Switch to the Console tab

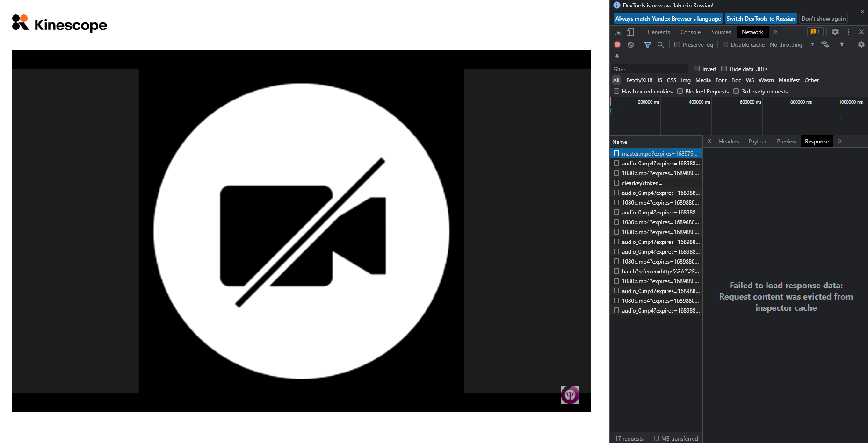pyautogui.click(x=691, y=32)
